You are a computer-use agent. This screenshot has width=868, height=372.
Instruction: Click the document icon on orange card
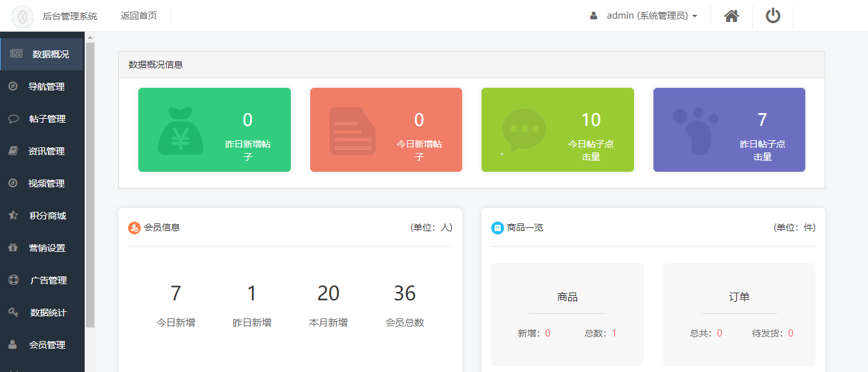352,131
